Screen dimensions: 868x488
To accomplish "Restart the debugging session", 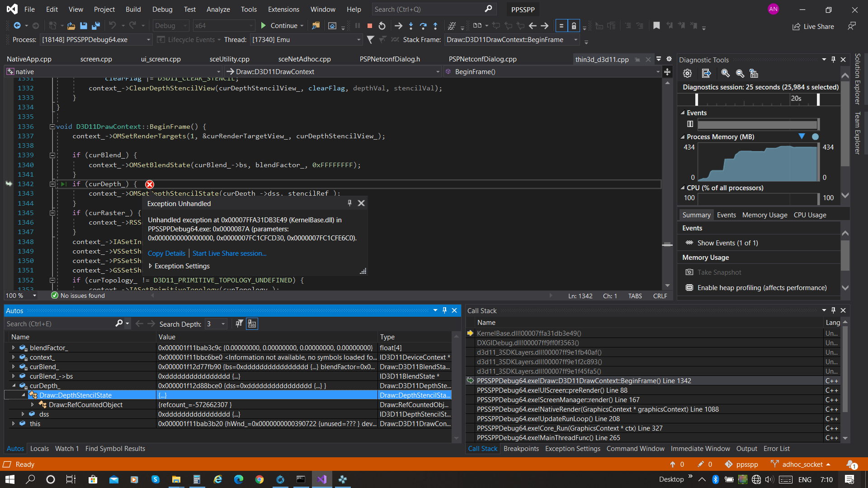I will tap(382, 26).
